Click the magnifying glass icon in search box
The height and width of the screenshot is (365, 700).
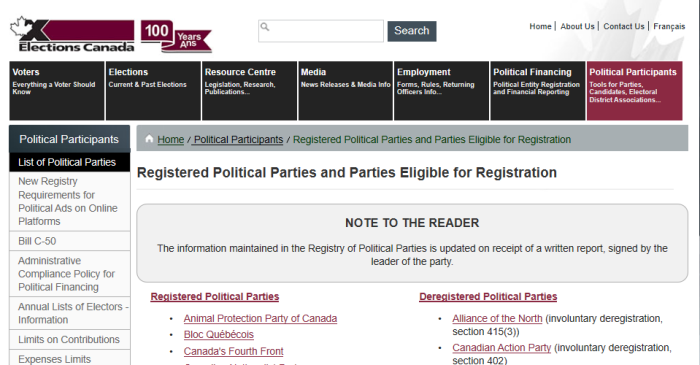265,27
